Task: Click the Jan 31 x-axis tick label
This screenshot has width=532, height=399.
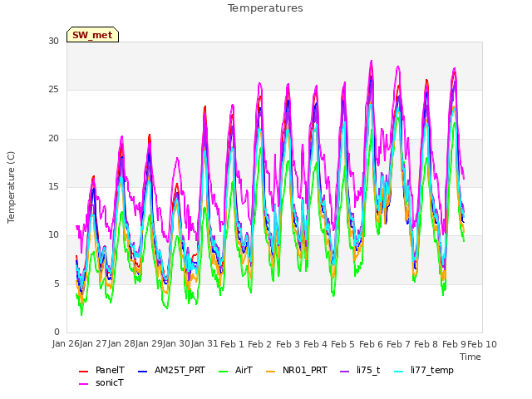Action: 204,343
